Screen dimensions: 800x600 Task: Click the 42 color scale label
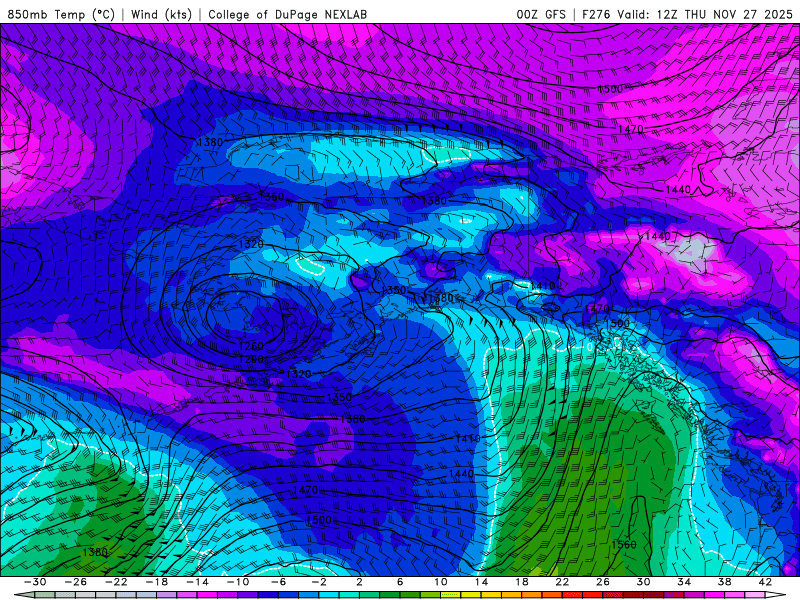click(765, 582)
